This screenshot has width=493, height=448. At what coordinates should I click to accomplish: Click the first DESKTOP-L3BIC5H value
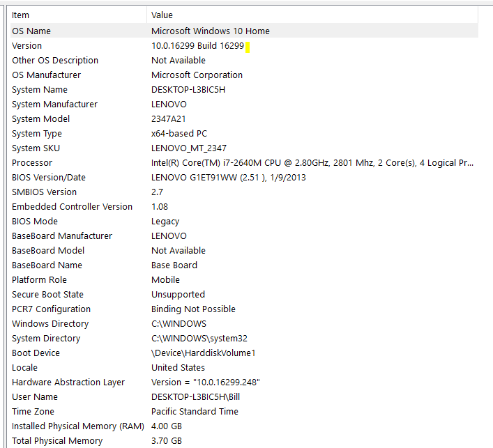click(188, 90)
